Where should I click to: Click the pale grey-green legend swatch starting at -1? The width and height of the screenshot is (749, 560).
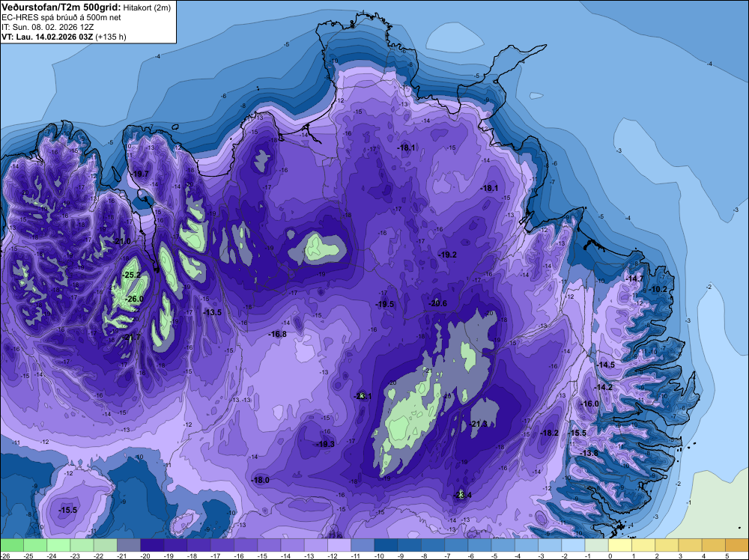click(597, 545)
